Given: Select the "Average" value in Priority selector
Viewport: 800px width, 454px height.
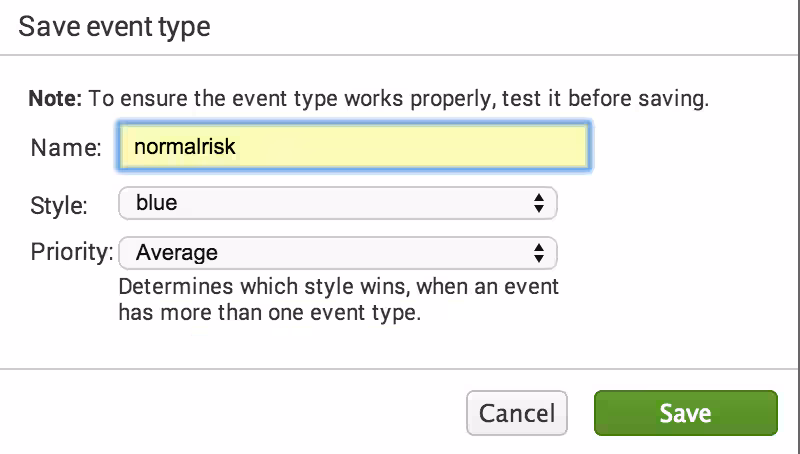Looking at the screenshot, I should 177,253.
